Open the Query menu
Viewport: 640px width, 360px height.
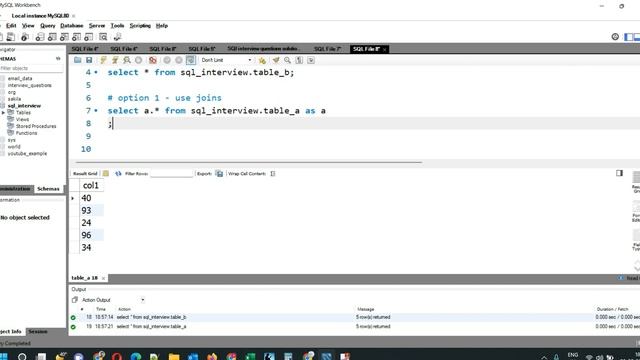click(x=47, y=26)
